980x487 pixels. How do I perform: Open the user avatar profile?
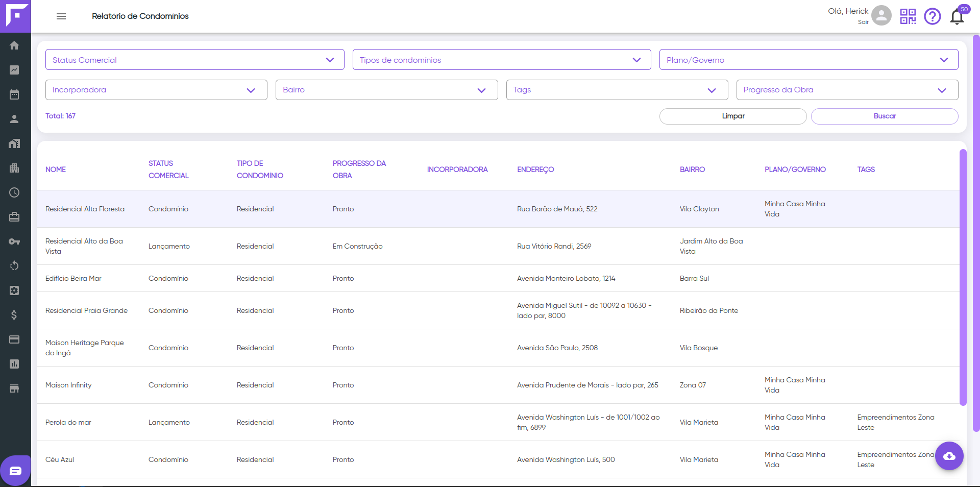click(x=881, y=16)
